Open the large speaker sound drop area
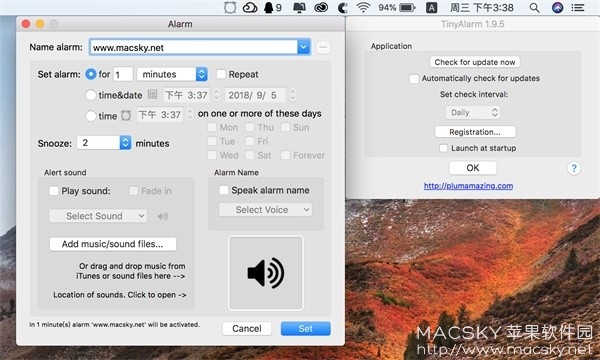 point(266,273)
